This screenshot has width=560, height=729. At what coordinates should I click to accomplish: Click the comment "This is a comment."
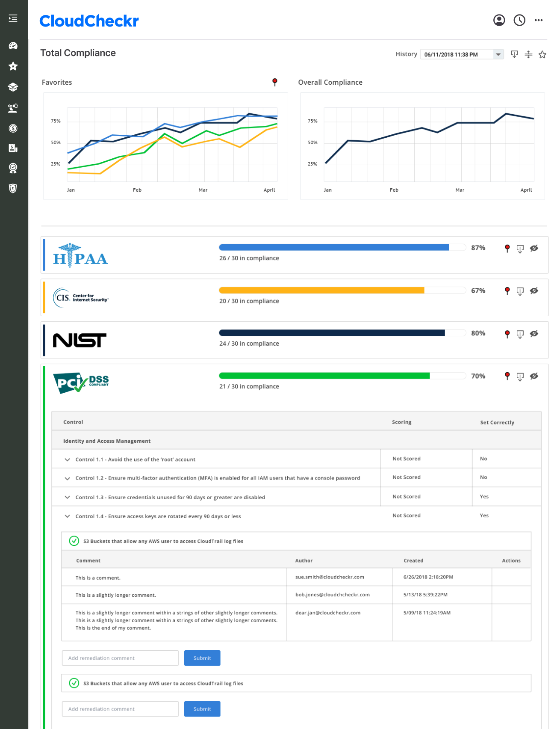click(98, 578)
